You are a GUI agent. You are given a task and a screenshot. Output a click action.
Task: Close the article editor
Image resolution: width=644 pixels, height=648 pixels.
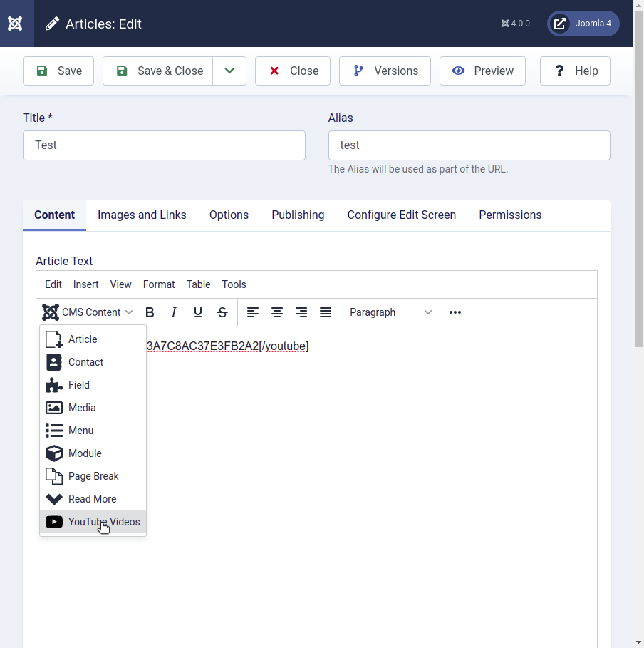tap(293, 71)
